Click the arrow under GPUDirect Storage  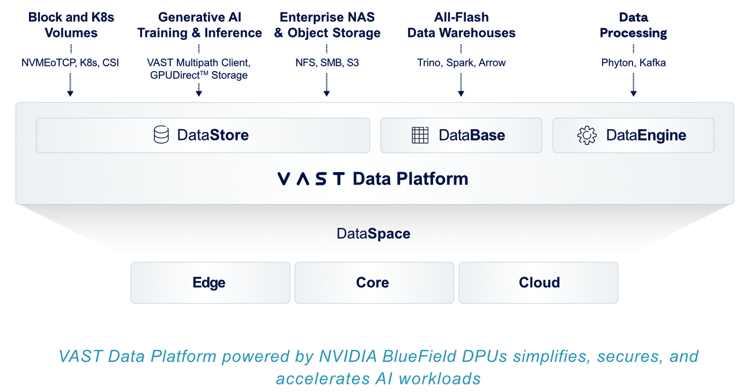[x=199, y=89]
